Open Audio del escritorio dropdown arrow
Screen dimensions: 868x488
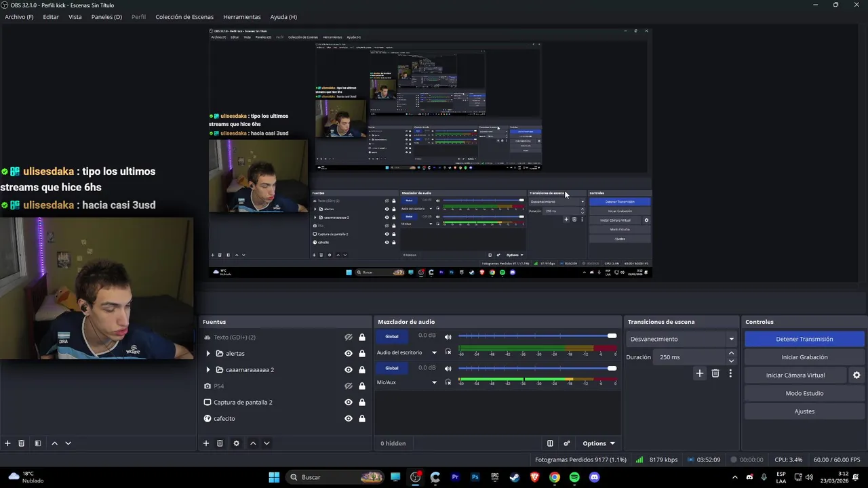coord(434,352)
